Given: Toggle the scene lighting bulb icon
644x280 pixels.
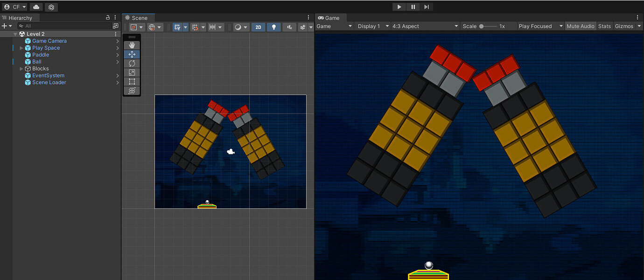Looking at the screenshot, I should [273, 27].
